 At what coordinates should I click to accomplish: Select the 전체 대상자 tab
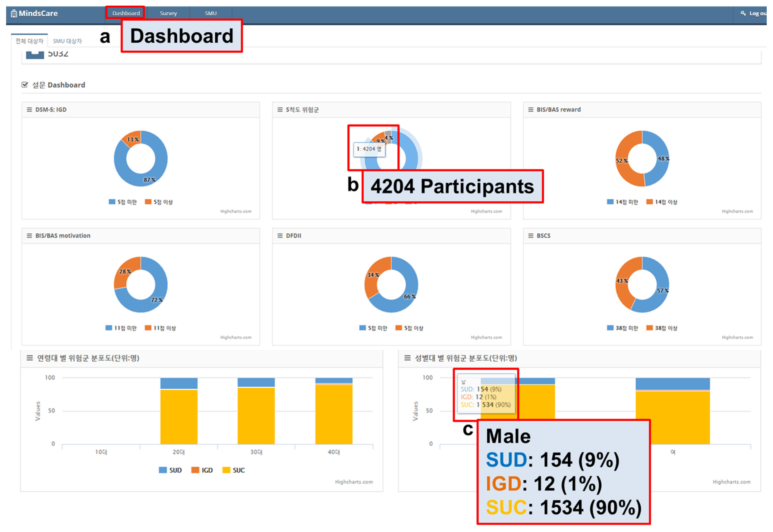(x=29, y=41)
